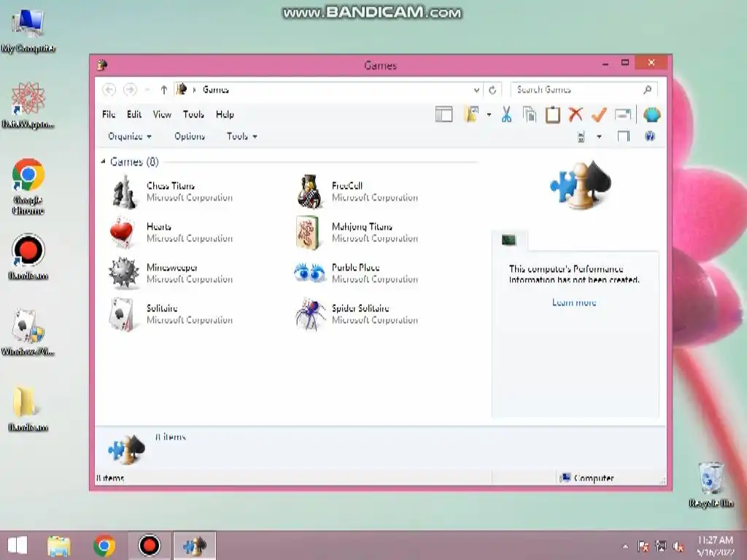Viewport: 747px width, 560px height.
Task: Click the Copy toolbar icon
Action: (530, 114)
